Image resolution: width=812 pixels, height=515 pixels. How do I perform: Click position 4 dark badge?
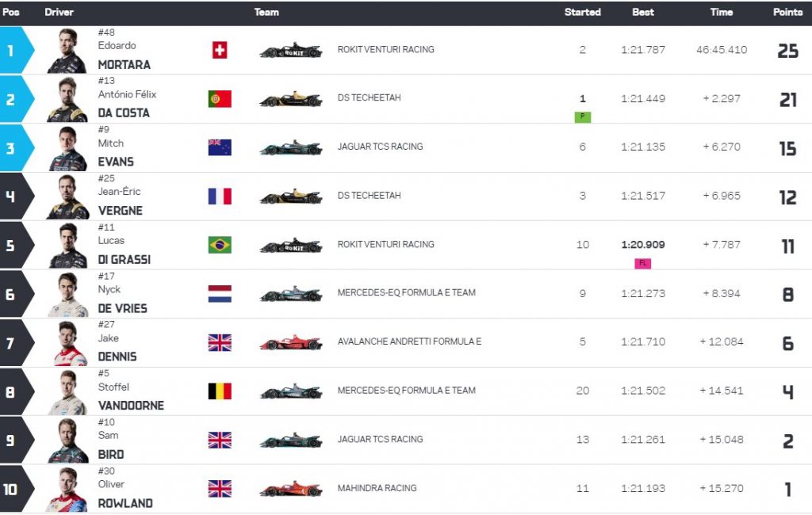17,196
